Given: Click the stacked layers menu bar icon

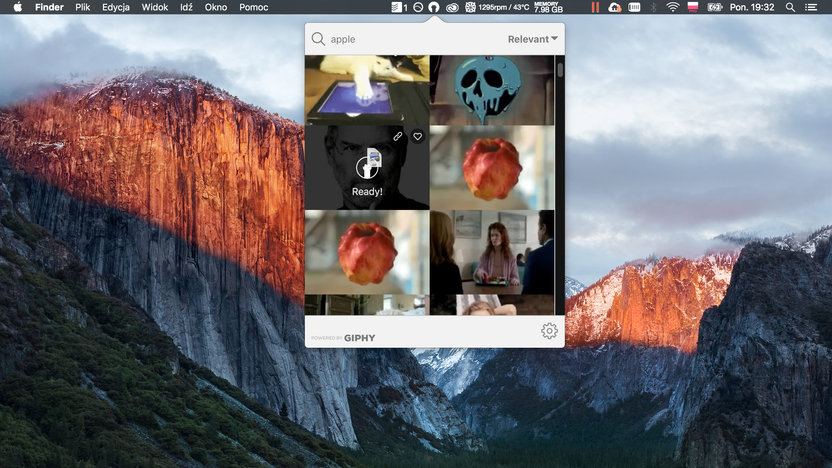Looking at the screenshot, I should (x=399, y=7).
